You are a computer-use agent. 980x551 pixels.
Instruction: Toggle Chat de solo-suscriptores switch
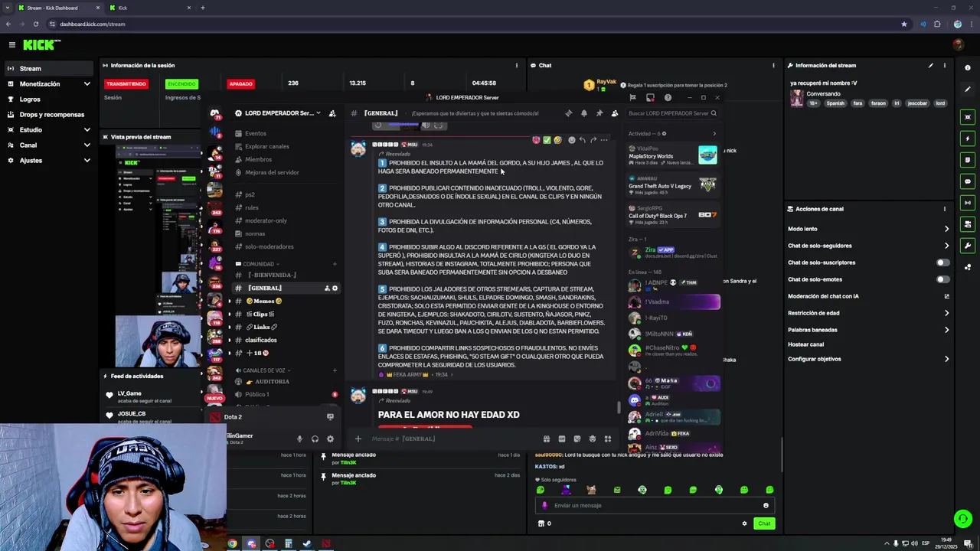tap(943, 262)
